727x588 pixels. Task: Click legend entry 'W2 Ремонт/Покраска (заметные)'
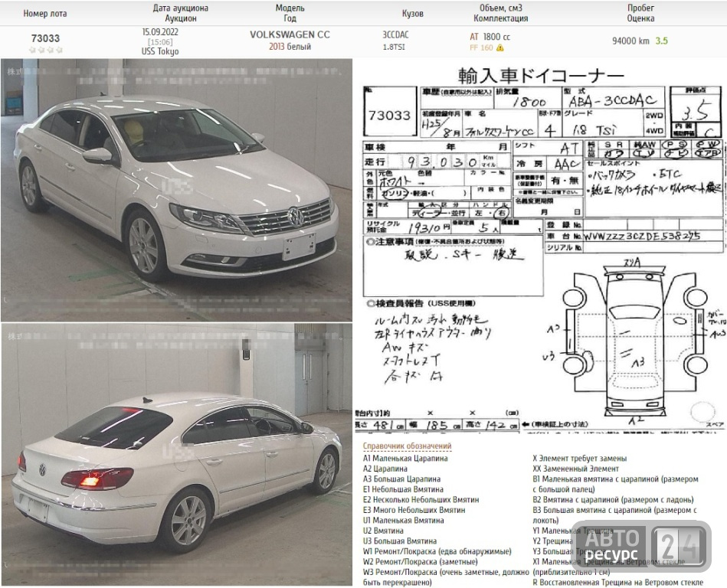point(420,562)
